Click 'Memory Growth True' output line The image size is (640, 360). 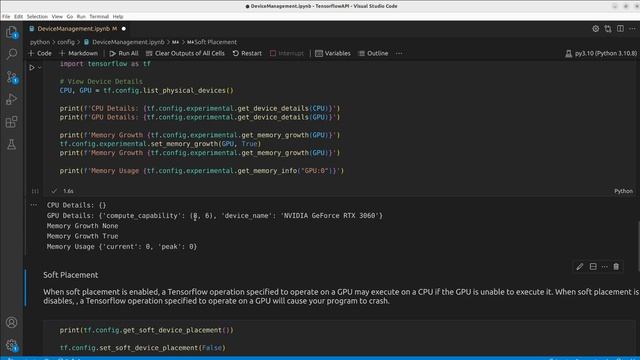(82, 236)
